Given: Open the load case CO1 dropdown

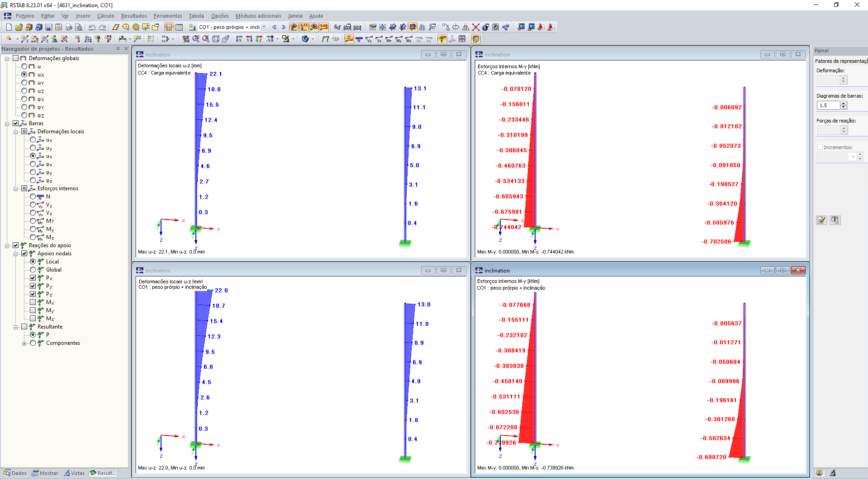Looking at the screenshot, I should coord(264,27).
